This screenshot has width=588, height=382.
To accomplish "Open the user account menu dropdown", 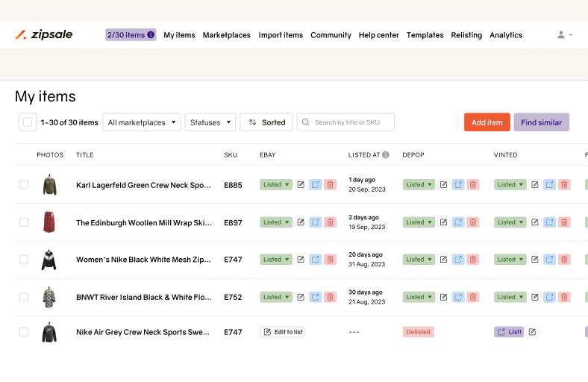I will [565, 35].
